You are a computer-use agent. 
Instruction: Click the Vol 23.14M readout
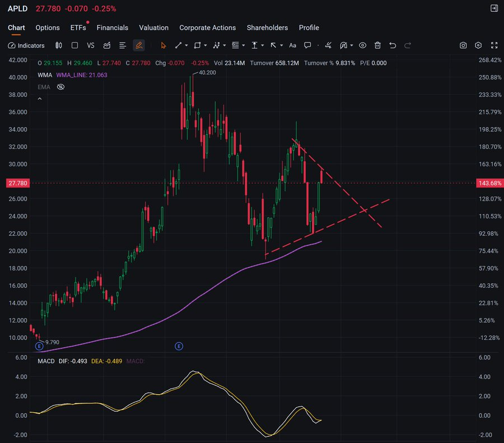[x=230, y=63]
